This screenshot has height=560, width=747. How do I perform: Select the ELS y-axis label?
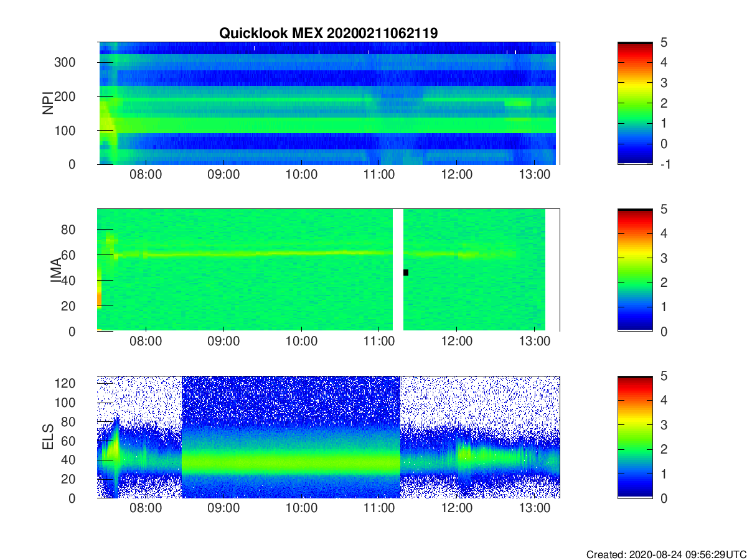tap(47, 437)
